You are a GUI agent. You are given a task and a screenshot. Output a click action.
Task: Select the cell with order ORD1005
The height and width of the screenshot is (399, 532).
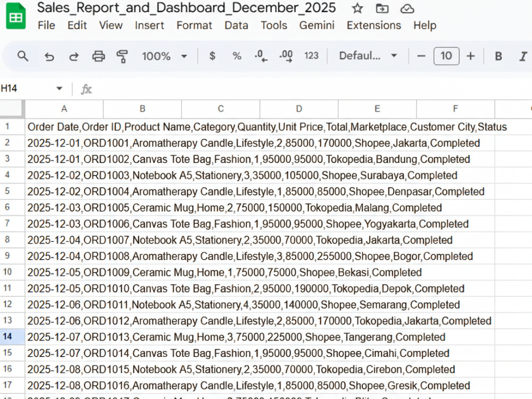pyautogui.click(x=64, y=207)
